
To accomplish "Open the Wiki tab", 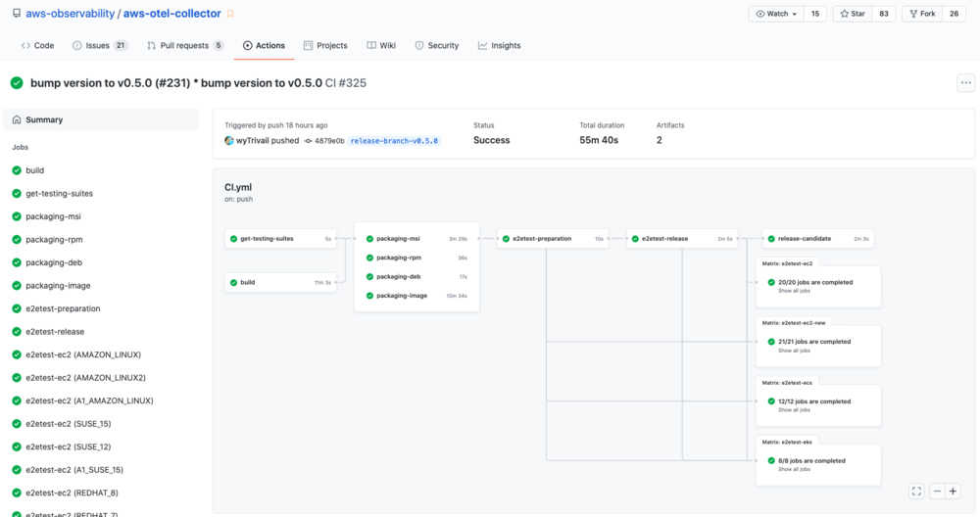I will [381, 46].
